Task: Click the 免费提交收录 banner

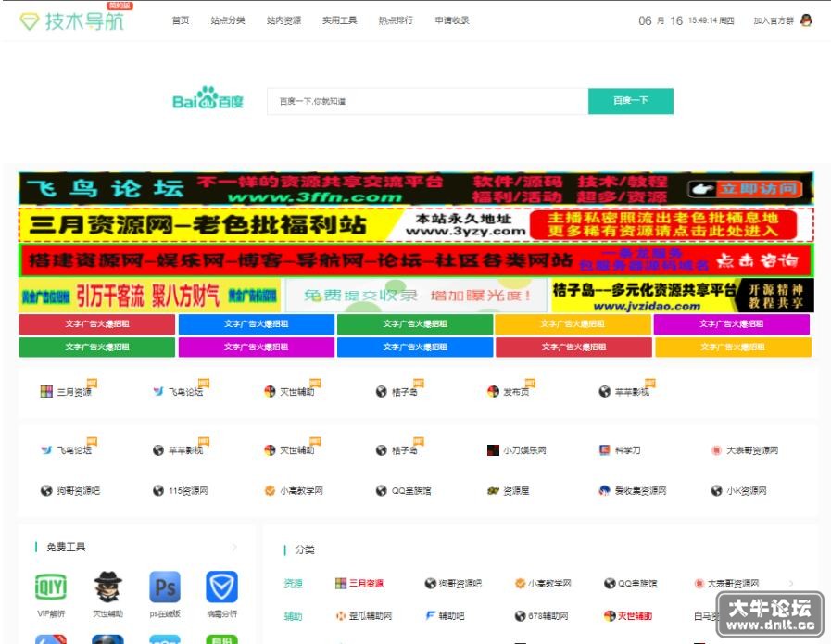Action: (417, 296)
